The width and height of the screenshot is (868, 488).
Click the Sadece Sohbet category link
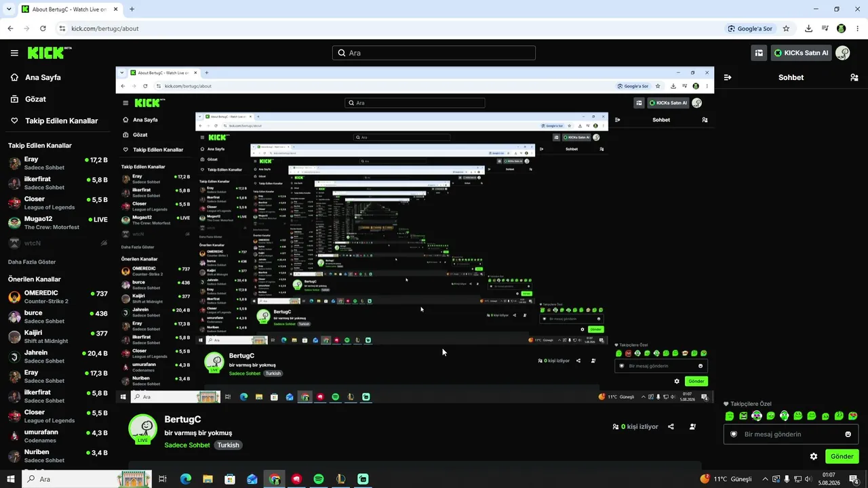187,445
